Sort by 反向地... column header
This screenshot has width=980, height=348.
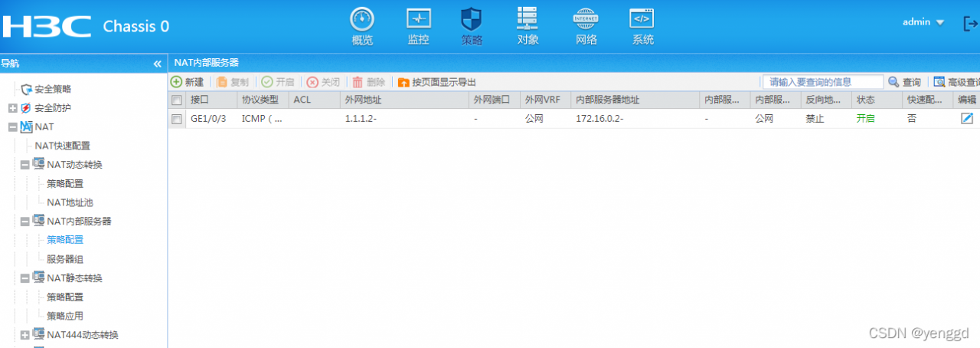(x=826, y=100)
